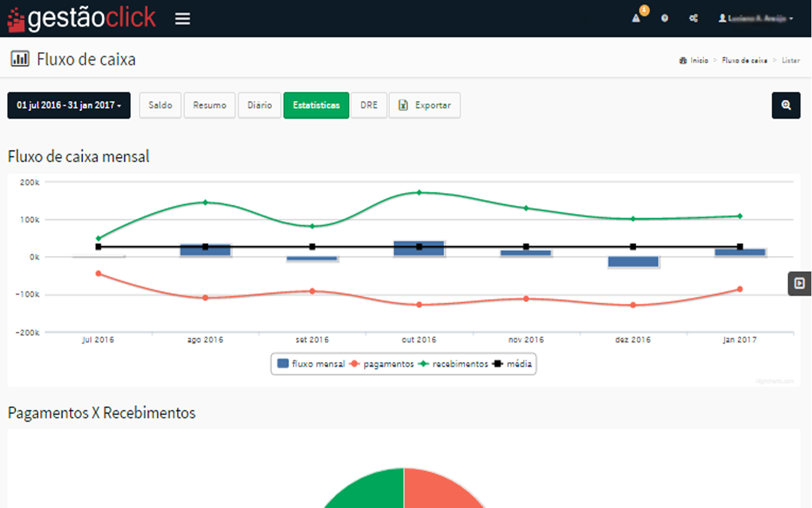Click the ago 2016 recebimentos data point
This screenshot has width=812, height=508.
pos(205,202)
